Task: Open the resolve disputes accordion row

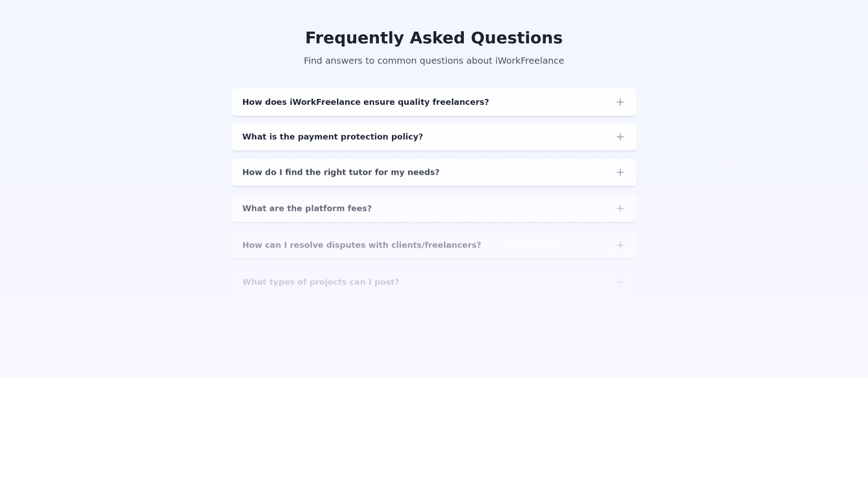Action: (542, 245)
